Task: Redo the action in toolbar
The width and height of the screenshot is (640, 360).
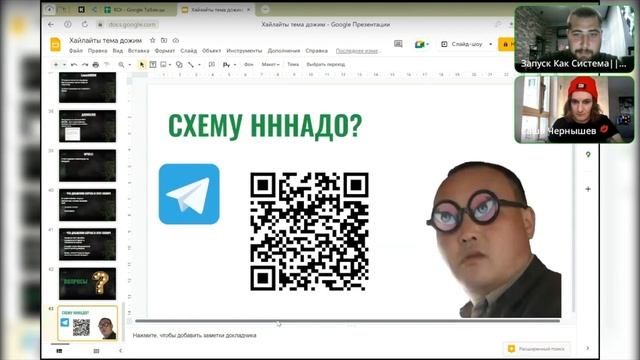Action: pyautogui.click(x=85, y=64)
